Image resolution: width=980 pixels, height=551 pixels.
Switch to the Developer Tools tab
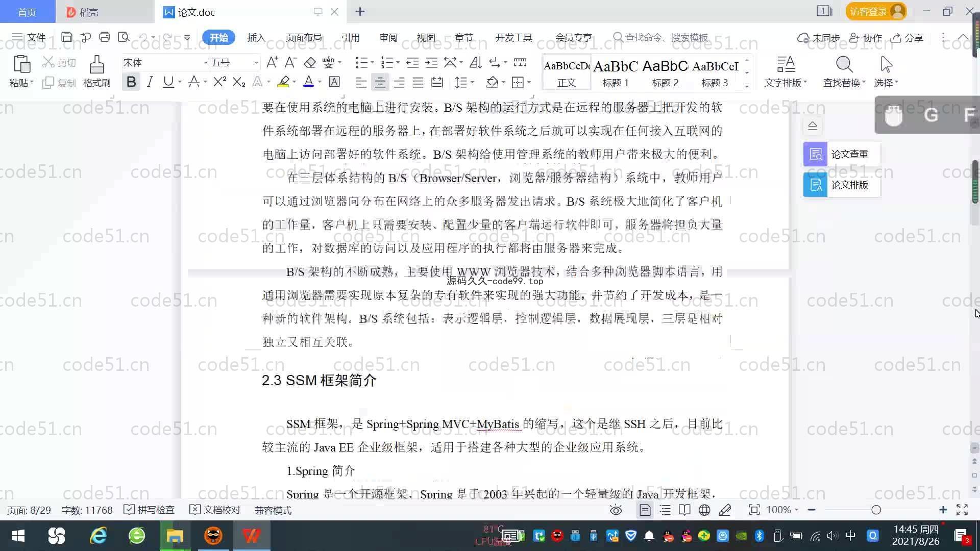pyautogui.click(x=513, y=37)
